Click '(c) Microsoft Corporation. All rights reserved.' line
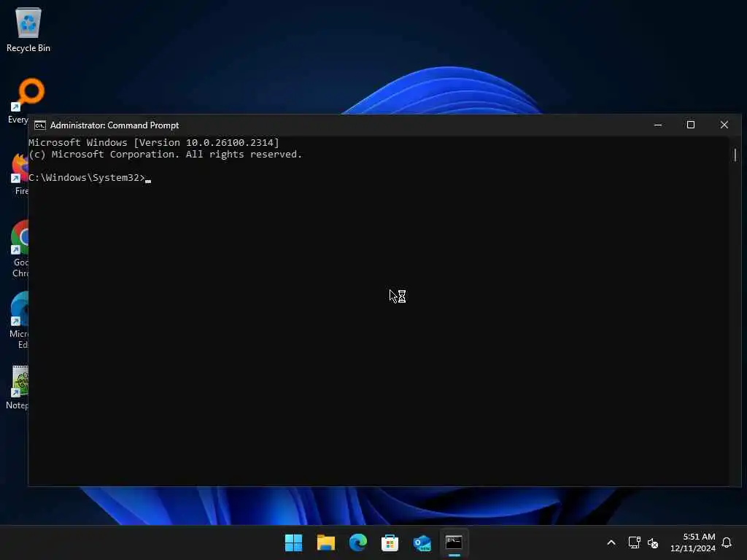747x560 pixels. [166, 155]
